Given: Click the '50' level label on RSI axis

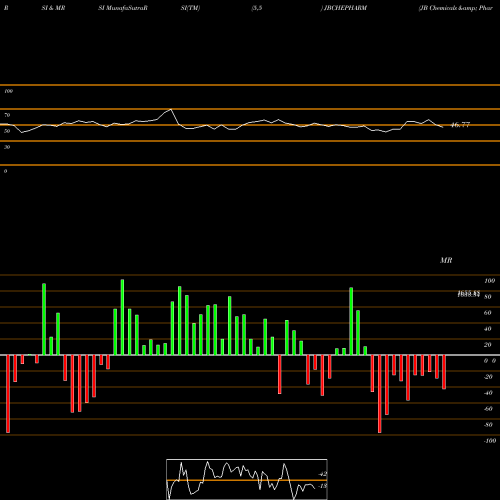Looking at the screenshot, I should pos(7,131).
